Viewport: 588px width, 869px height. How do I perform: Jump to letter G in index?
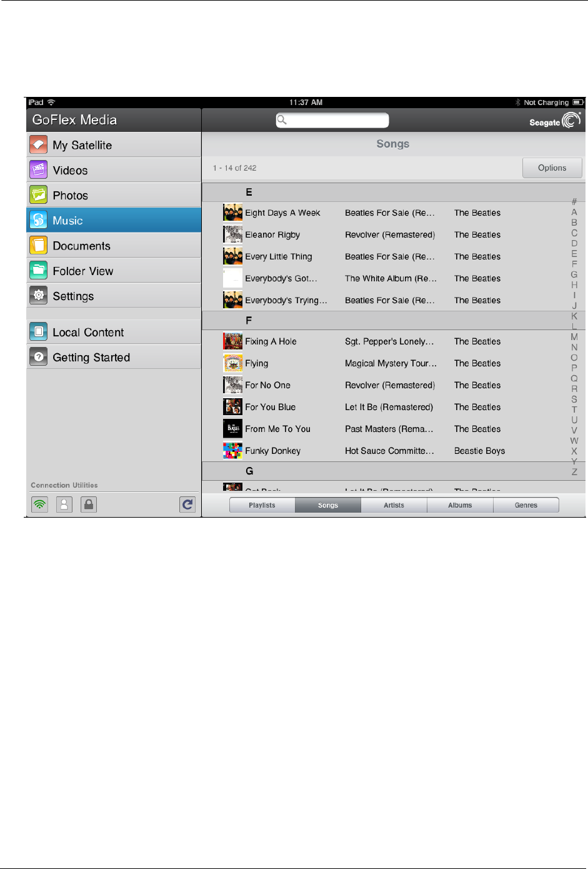tap(574, 274)
